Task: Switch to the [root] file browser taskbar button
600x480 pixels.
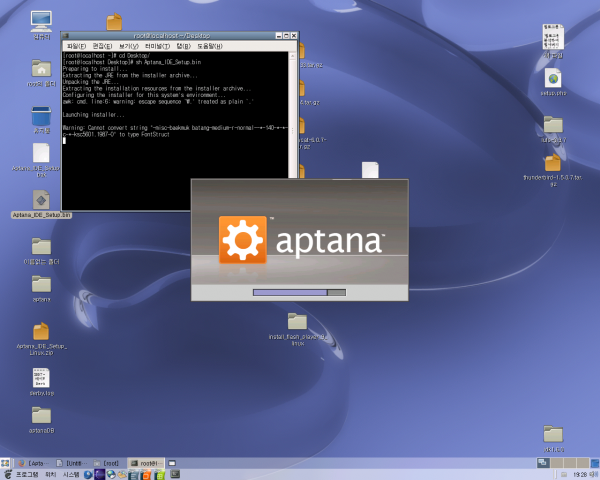Action: pyautogui.click(x=106, y=463)
